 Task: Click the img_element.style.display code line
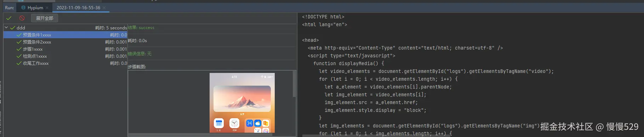pos(375,110)
